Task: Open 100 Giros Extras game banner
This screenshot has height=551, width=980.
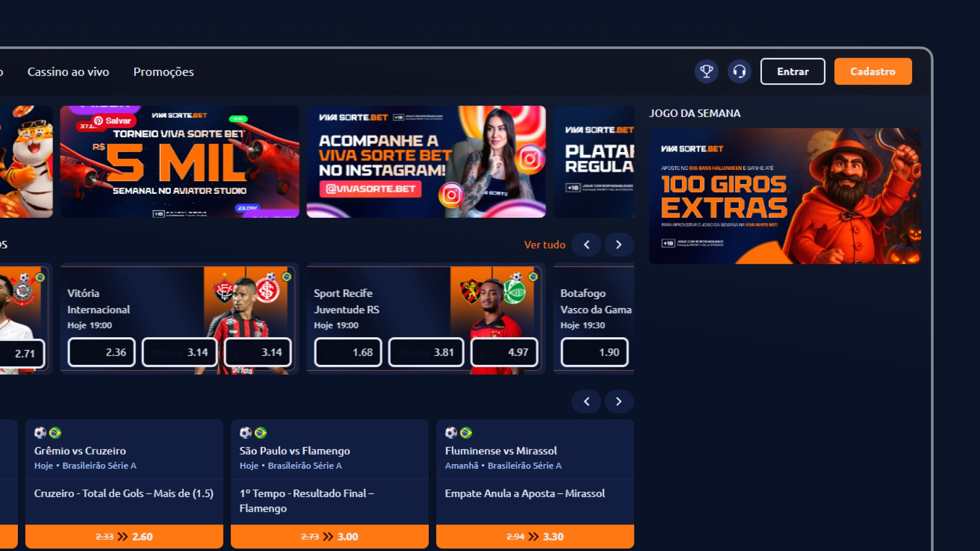Action: pyautogui.click(x=785, y=196)
